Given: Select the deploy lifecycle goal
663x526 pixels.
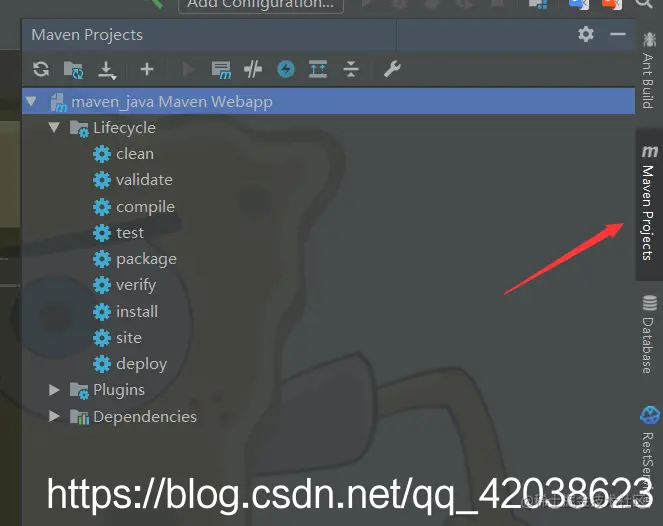Looking at the screenshot, I should 142,364.
